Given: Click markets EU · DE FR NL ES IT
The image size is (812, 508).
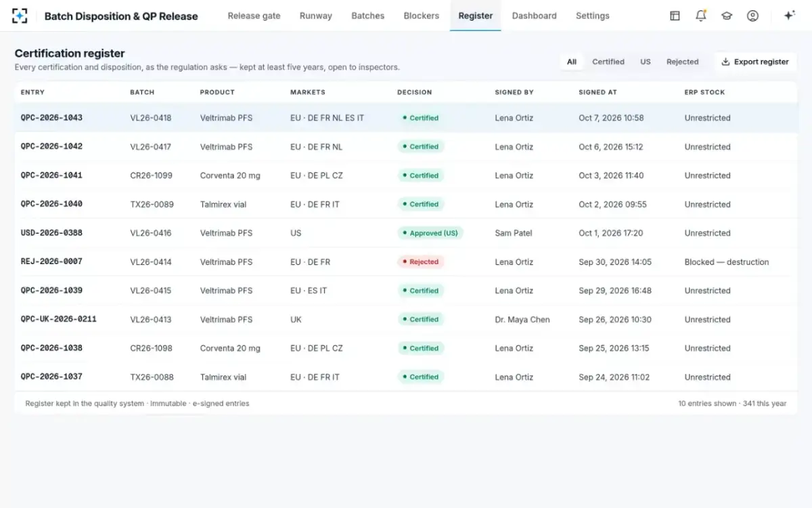Looking at the screenshot, I should 328,118.
